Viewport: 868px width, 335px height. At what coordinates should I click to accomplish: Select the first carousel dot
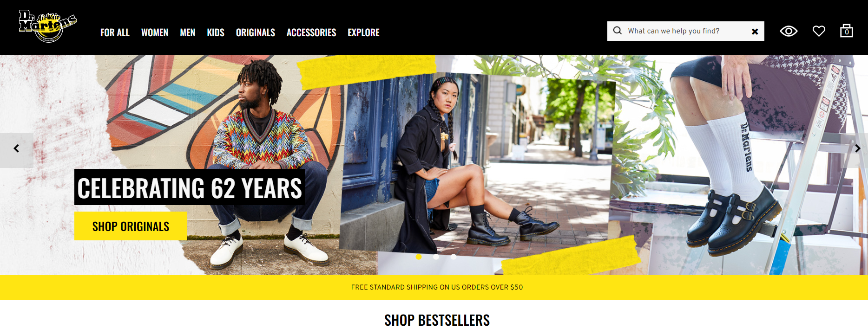pyautogui.click(x=419, y=257)
